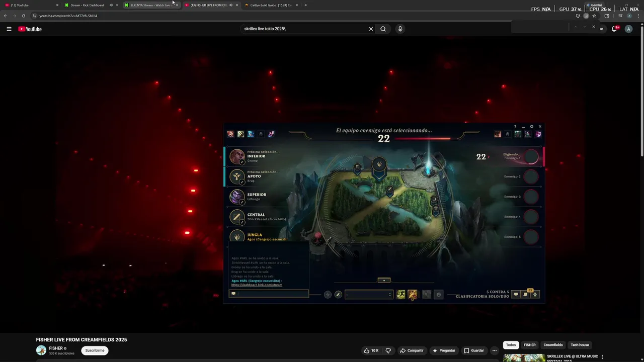644x362 pixels.
Task: Click the browser address bar URL
Action: click(x=68, y=16)
